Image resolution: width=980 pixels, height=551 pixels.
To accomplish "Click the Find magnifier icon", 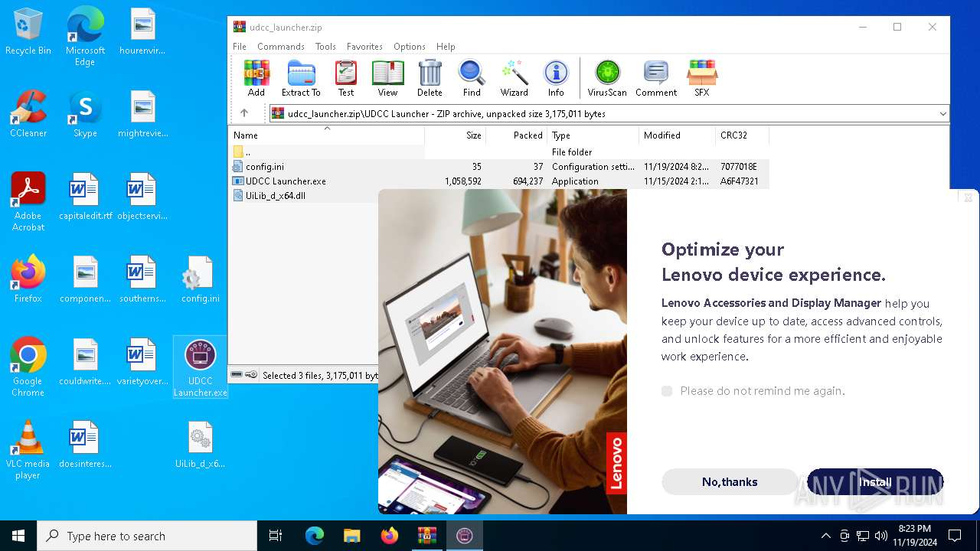I will coord(472,79).
